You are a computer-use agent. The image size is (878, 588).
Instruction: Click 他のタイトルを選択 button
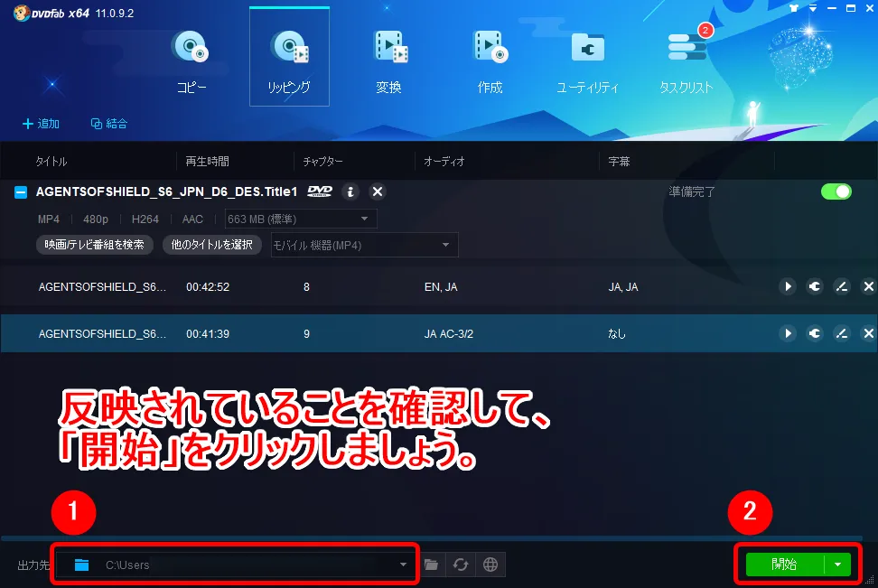pos(212,245)
